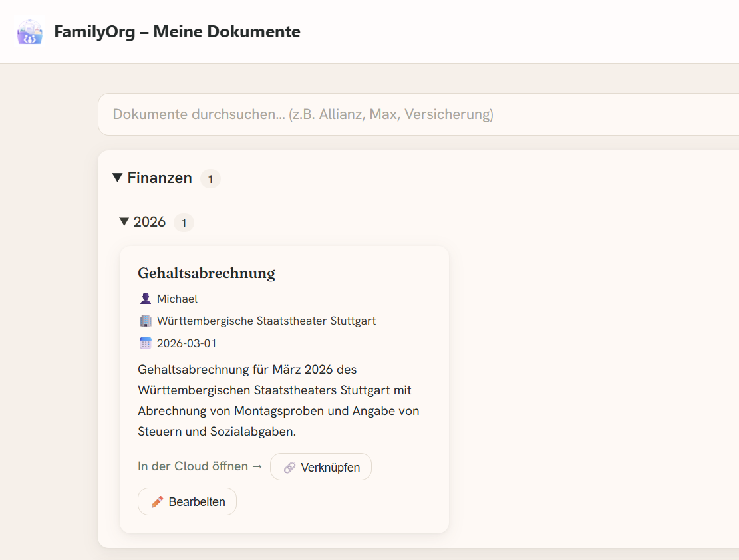
Task: Focus the Dokumente durchsuchen search field
Action: click(x=418, y=114)
